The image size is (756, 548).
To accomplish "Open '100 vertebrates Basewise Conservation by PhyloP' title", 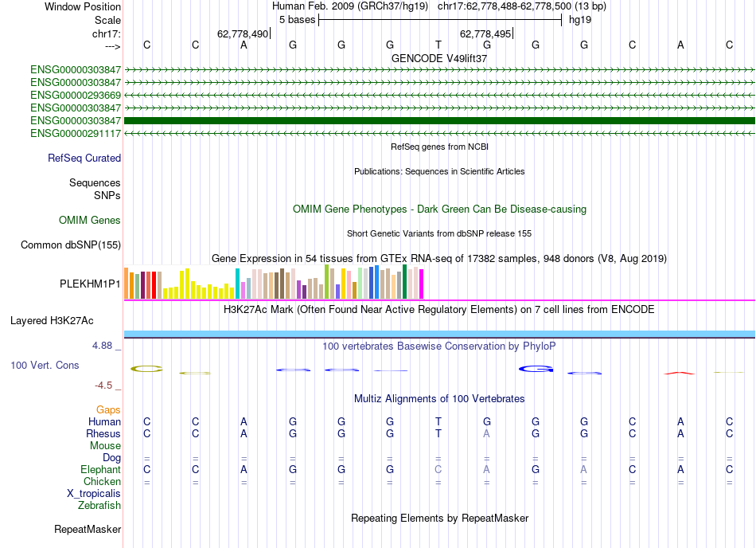I will 439,346.
